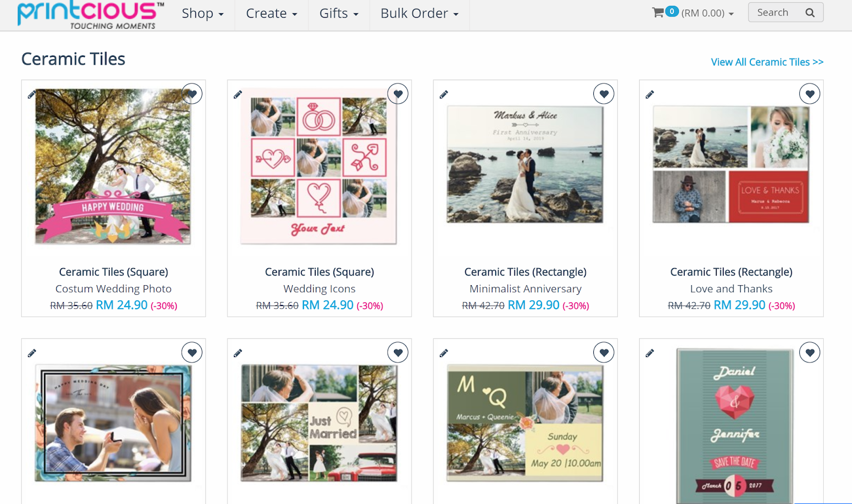Expand the Bulk Order menu

[x=420, y=13]
